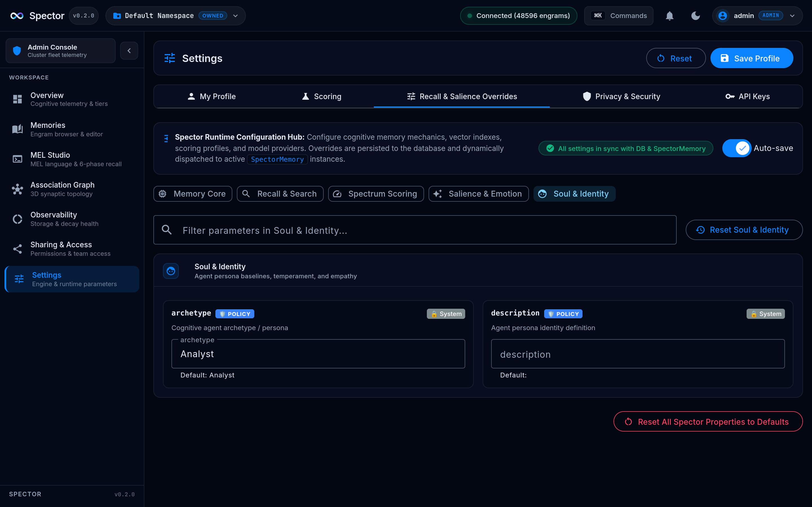
Task: Click the Admin Console shield icon
Action: [17, 51]
